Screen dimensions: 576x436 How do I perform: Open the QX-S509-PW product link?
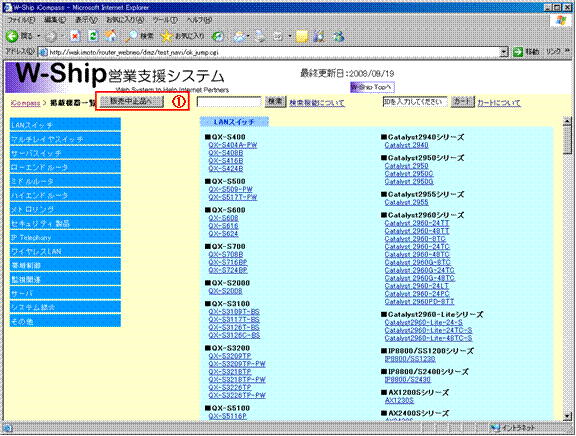coord(231,189)
